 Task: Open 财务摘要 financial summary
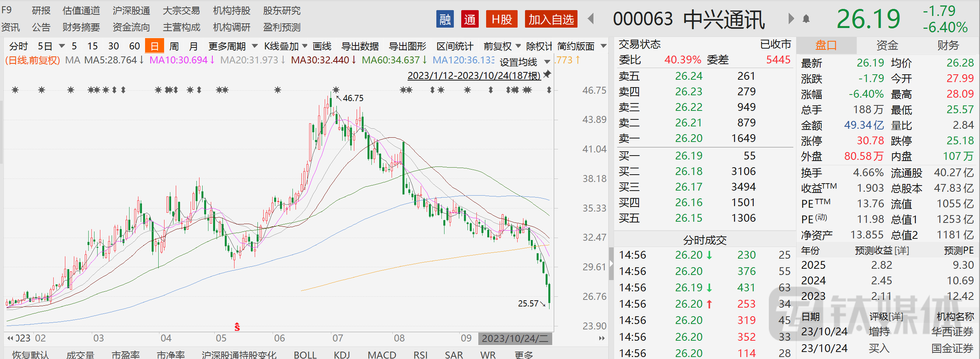[81, 27]
